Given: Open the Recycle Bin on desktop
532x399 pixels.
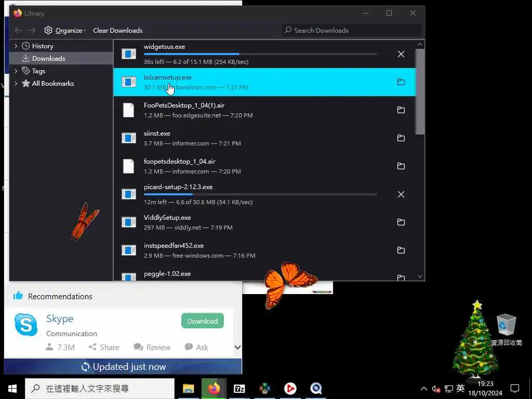Looking at the screenshot, I should (x=506, y=329).
